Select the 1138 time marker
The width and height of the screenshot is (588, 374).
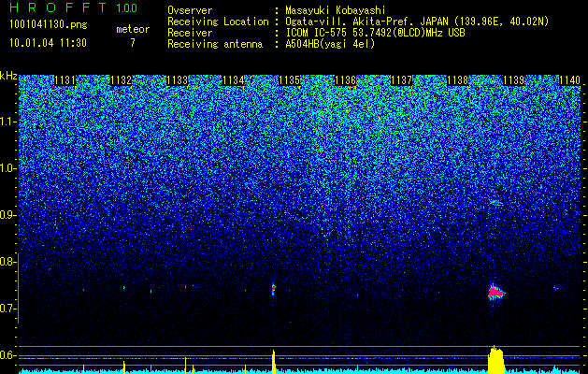(x=458, y=80)
